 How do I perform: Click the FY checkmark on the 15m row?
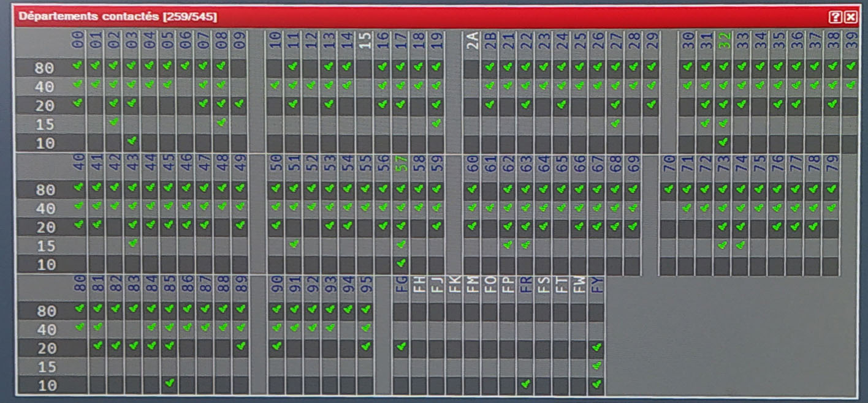(597, 366)
